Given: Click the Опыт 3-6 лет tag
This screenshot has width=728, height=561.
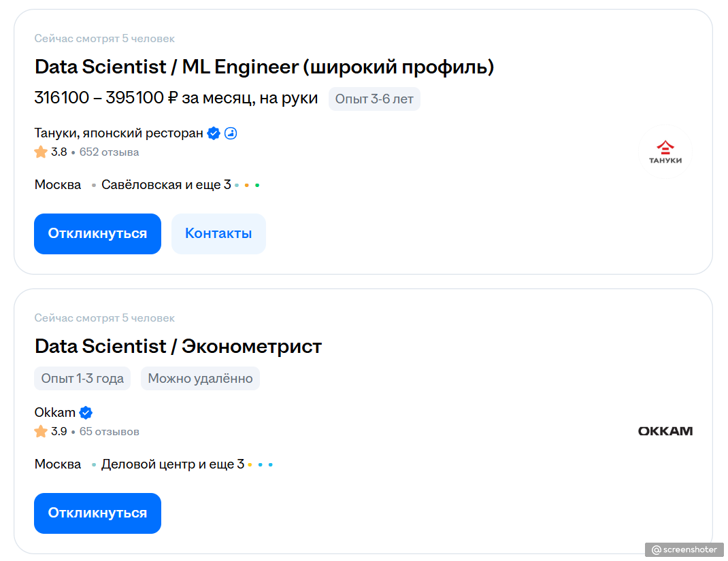Looking at the screenshot, I should click(x=374, y=99).
